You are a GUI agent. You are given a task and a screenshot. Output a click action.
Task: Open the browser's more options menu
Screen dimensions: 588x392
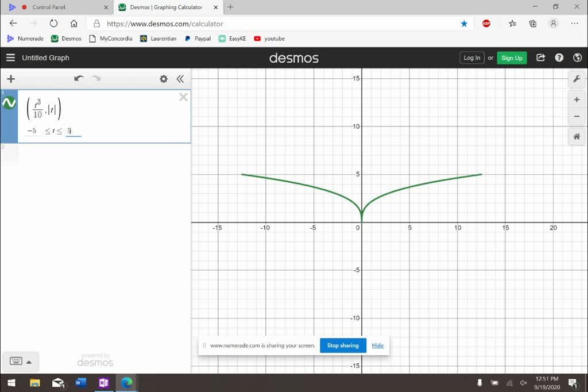[x=574, y=23]
